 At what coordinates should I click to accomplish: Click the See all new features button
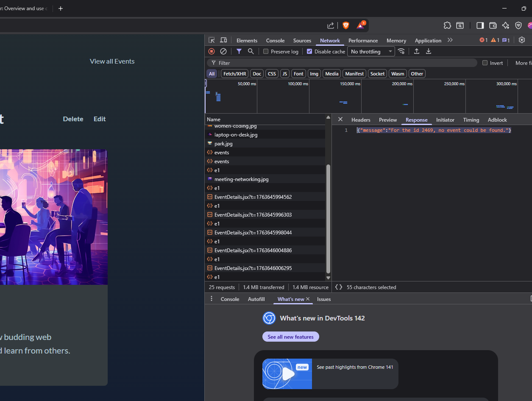tap(291, 337)
